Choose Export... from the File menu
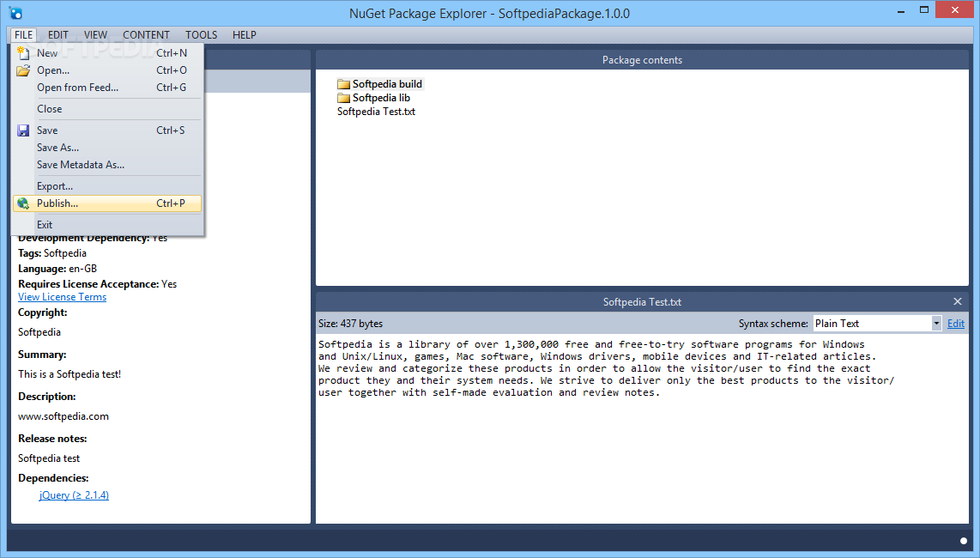The height and width of the screenshot is (558, 980). click(x=107, y=185)
